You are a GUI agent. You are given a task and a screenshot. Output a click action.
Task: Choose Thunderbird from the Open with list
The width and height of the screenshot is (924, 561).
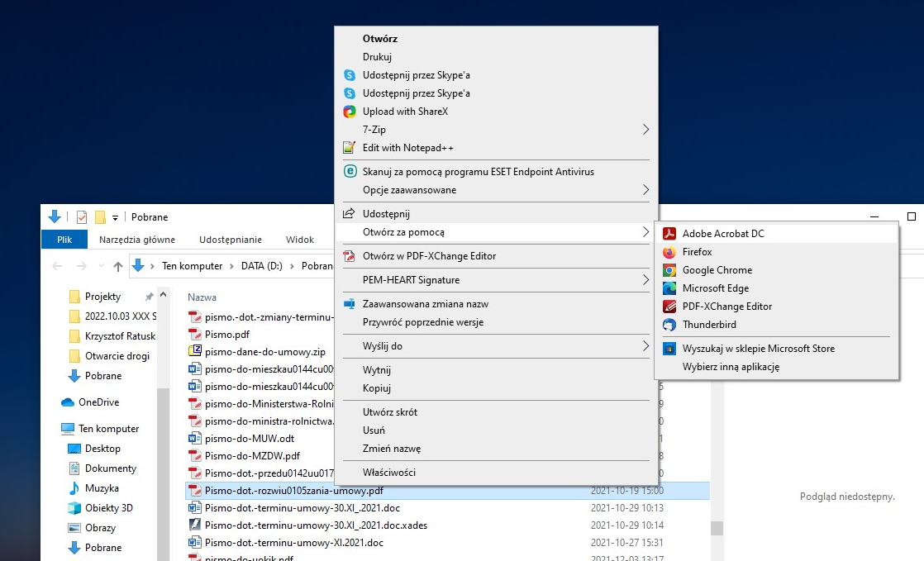tap(708, 325)
